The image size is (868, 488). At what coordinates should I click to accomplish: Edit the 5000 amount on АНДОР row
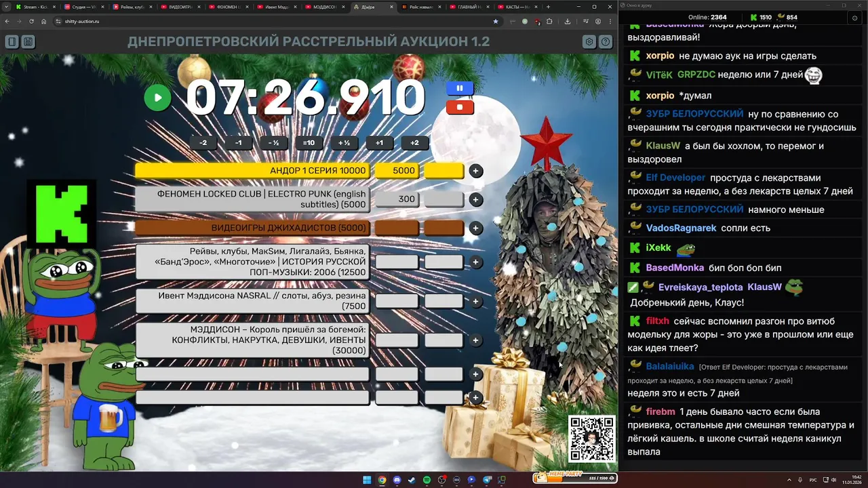(397, 171)
